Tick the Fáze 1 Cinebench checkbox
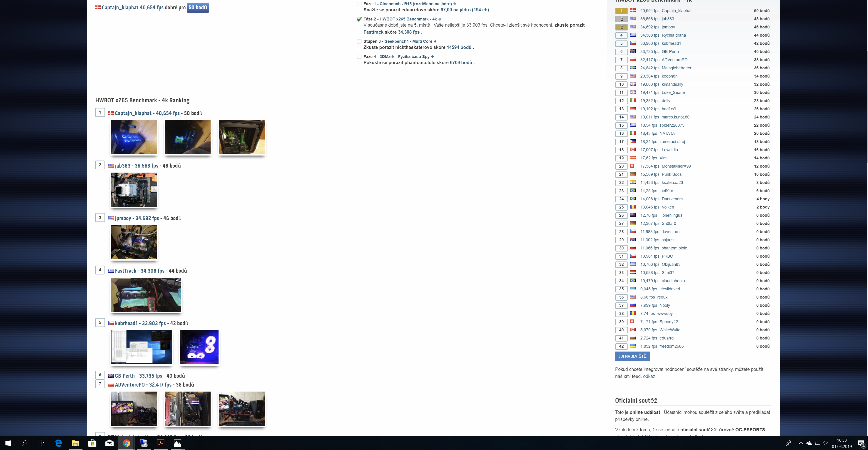This screenshot has height=450, width=868. coord(359,4)
